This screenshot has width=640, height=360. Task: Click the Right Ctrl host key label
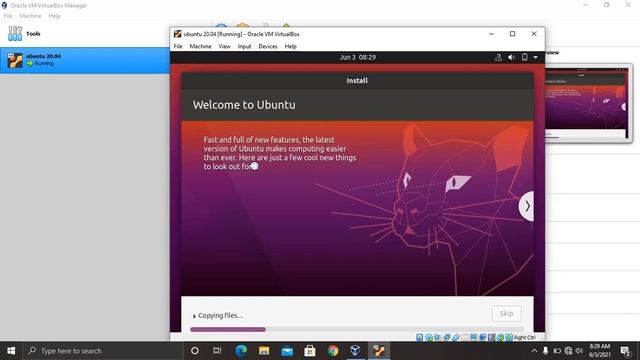(524, 338)
